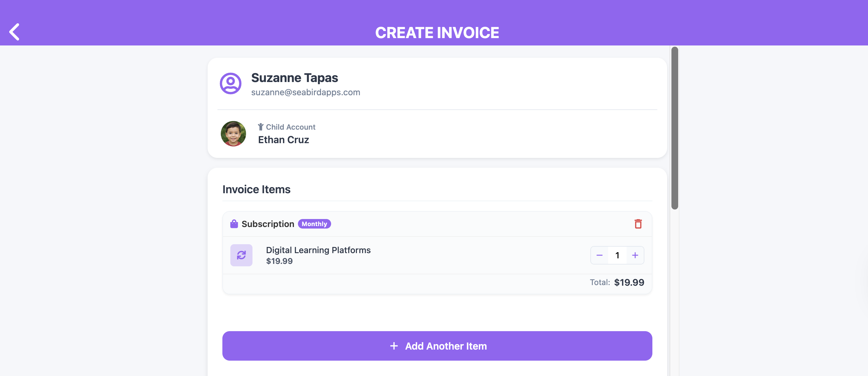
Task: Click the Digital Learning Platforms item name
Action: point(318,250)
